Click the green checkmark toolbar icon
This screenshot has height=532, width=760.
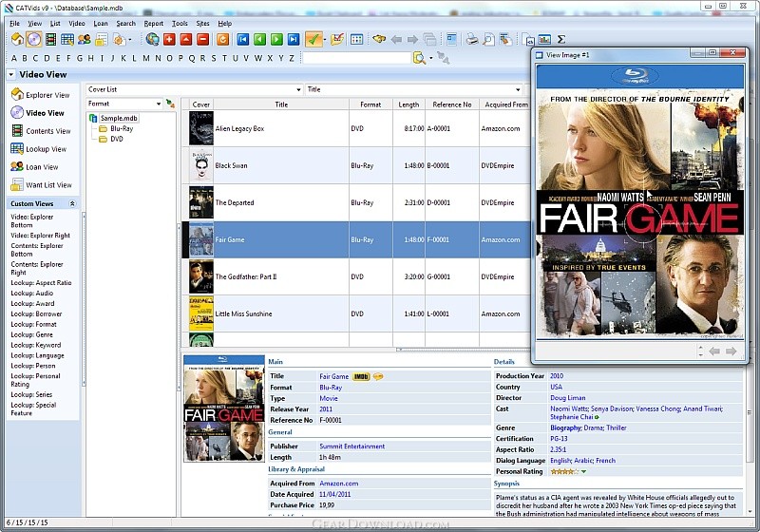(313, 39)
